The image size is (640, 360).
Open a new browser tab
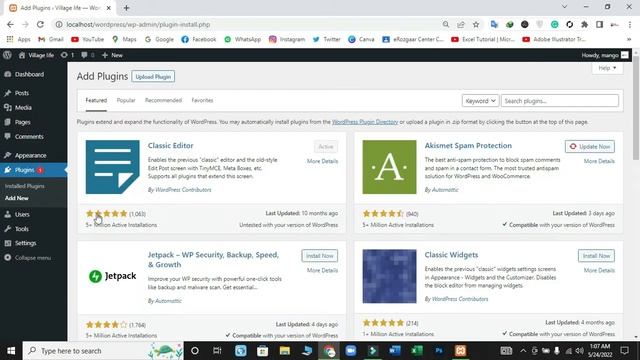click(127, 8)
